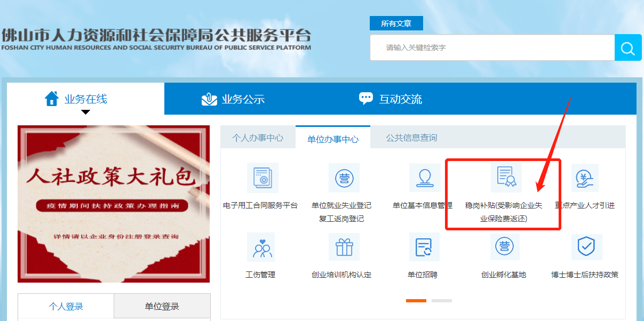Click the 创业培训机构认定 text link

[x=341, y=275]
